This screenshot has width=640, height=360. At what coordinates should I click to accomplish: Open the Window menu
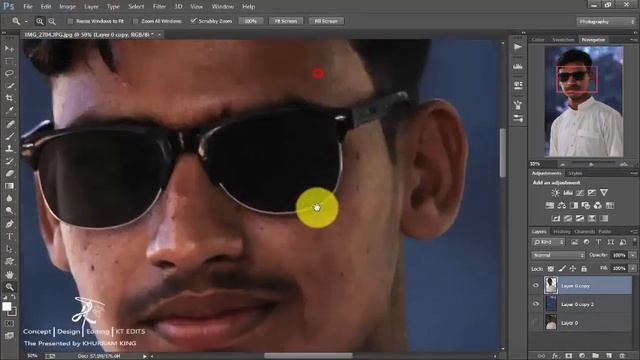(222, 7)
